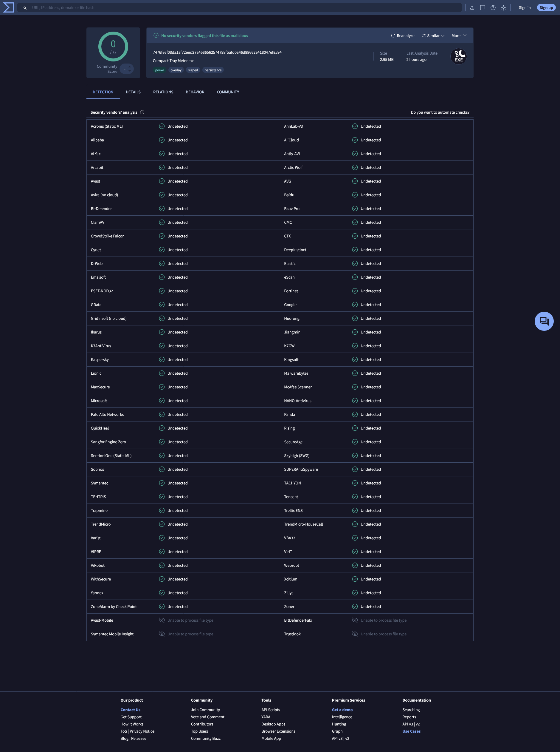Open the Privacy Notice footer link
This screenshot has height=752, width=560.
coord(142,731)
